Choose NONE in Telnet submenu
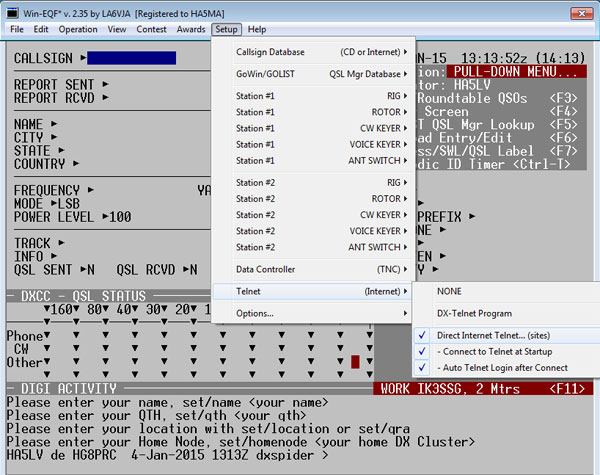The height and width of the screenshot is (475, 600). click(x=507, y=292)
